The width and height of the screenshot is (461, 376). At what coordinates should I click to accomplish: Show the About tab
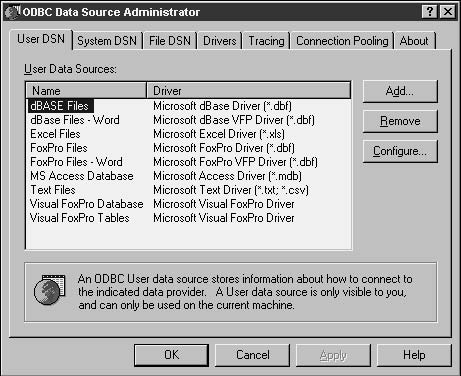(x=414, y=41)
